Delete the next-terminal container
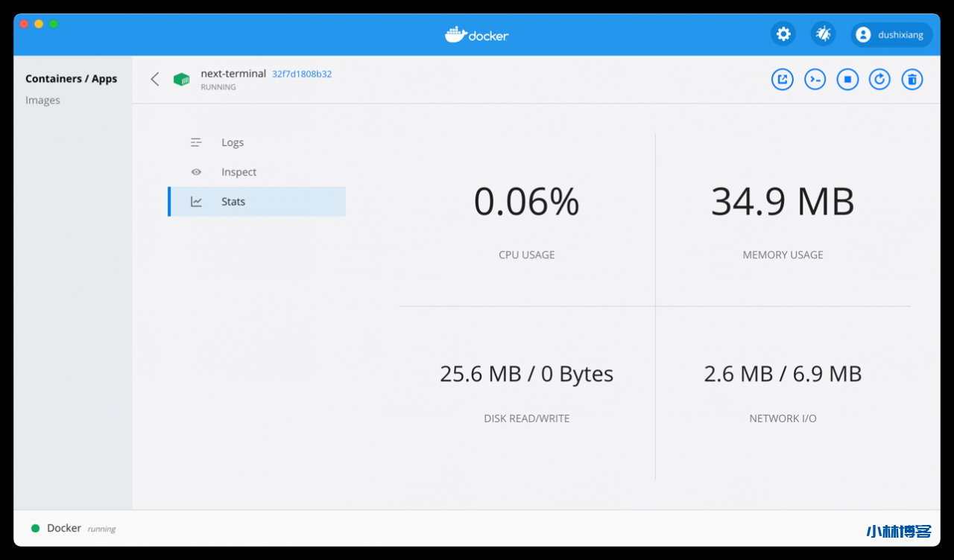Image resolution: width=954 pixels, height=560 pixels. click(x=912, y=79)
